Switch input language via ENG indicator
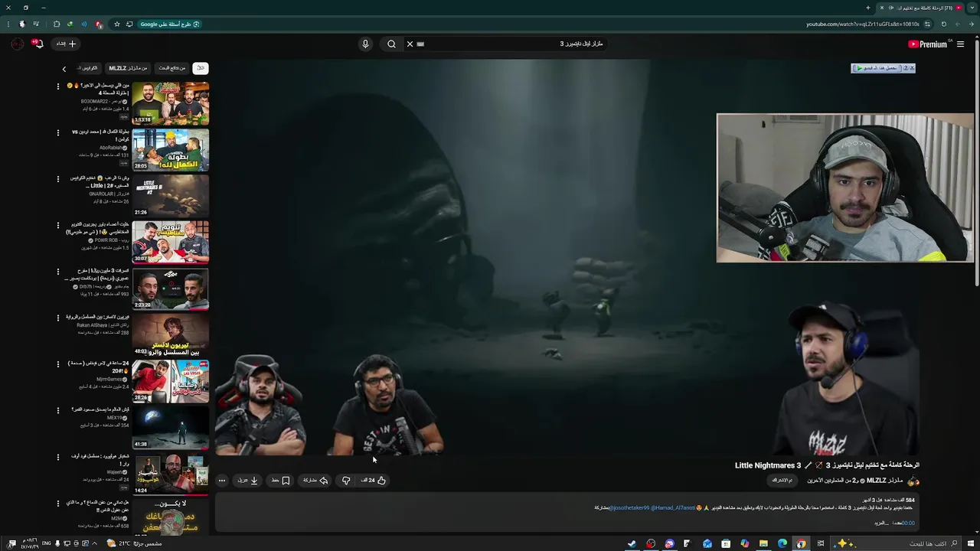The image size is (980, 551). point(47,543)
